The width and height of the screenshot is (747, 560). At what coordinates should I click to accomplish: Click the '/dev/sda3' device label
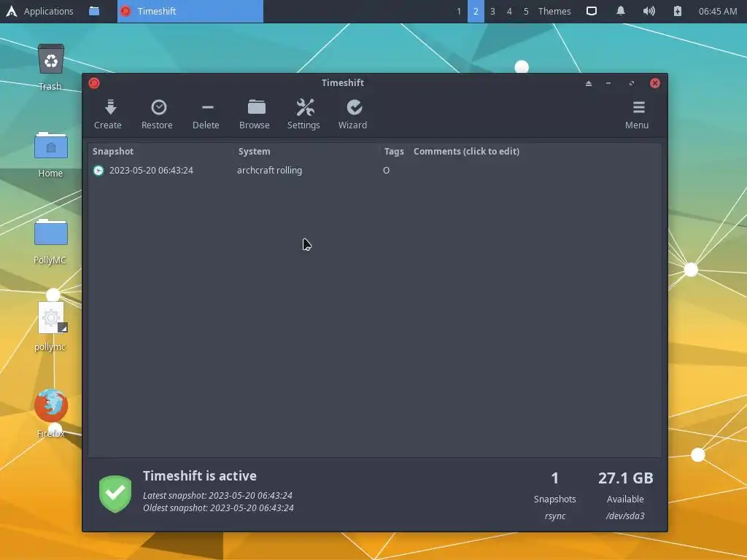(625, 516)
